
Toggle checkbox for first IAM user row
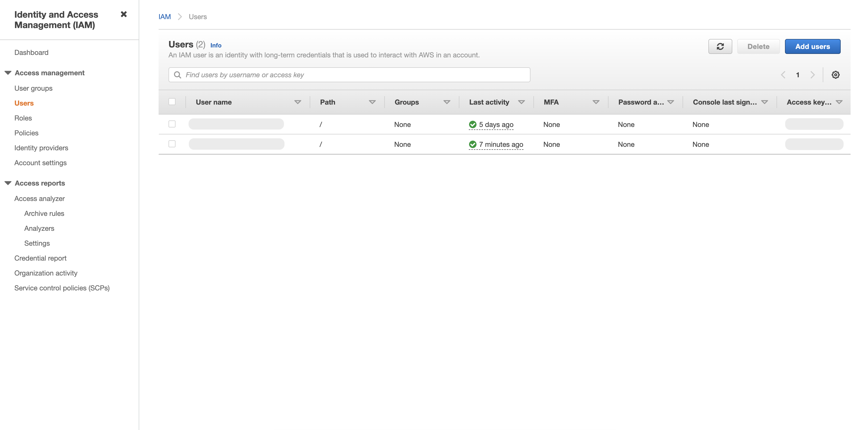pyautogui.click(x=172, y=124)
